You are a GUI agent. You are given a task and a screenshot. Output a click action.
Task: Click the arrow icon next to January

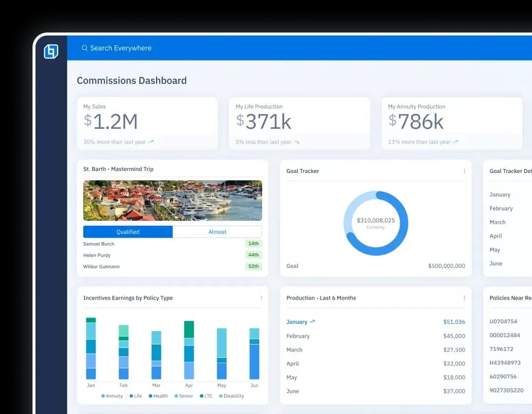pyautogui.click(x=313, y=321)
